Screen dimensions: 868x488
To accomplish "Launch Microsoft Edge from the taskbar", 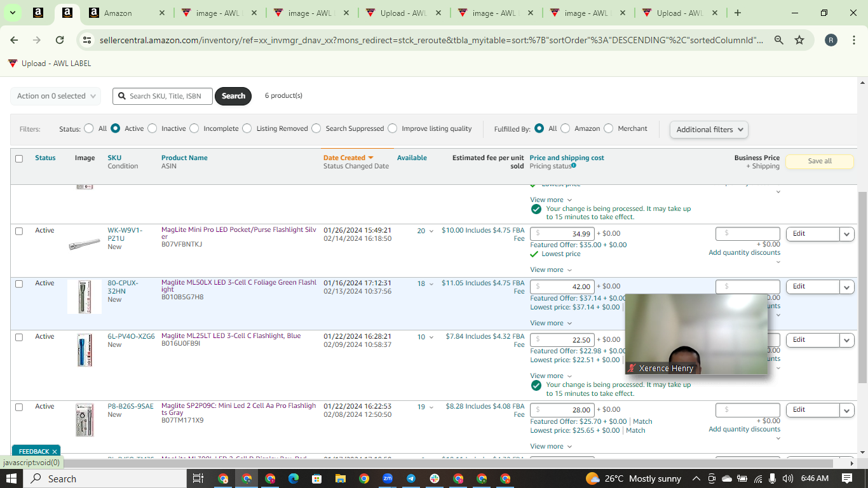I will pyautogui.click(x=294, y=478).
